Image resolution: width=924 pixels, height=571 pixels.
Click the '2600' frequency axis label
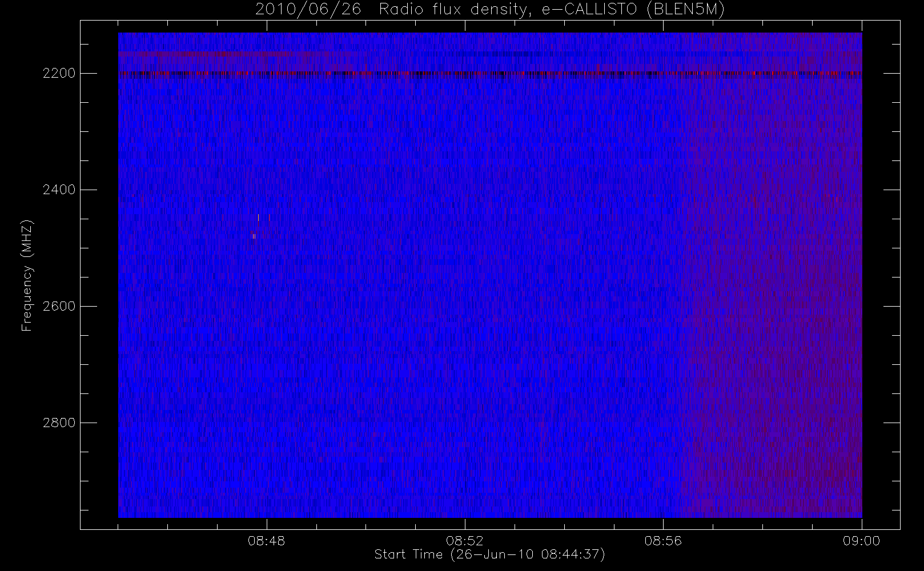point(59,306)
